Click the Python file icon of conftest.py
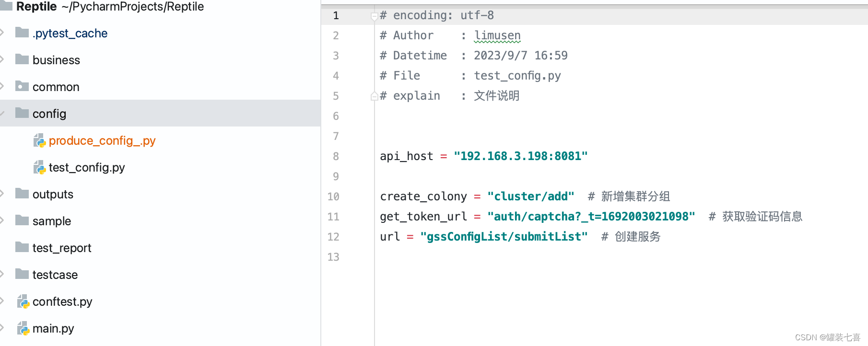The image size is (868, 346). coord(23,301)
